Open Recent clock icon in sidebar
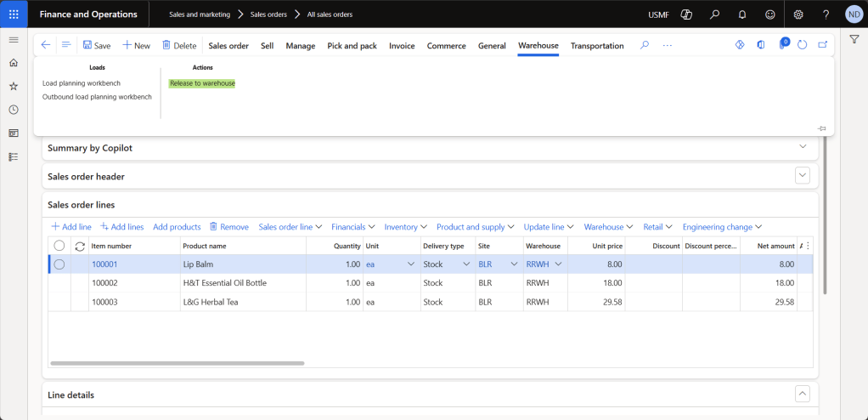Image resolution: width=868 pixels, height=420 pixels. point(14,110)
